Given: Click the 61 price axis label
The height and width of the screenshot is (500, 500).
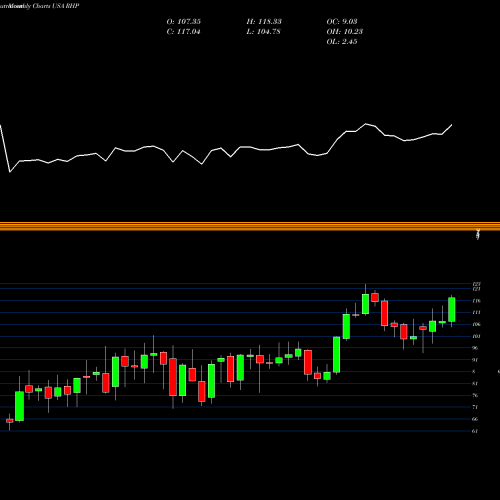Looking at the screenshot, I should [x=475, y=431].
